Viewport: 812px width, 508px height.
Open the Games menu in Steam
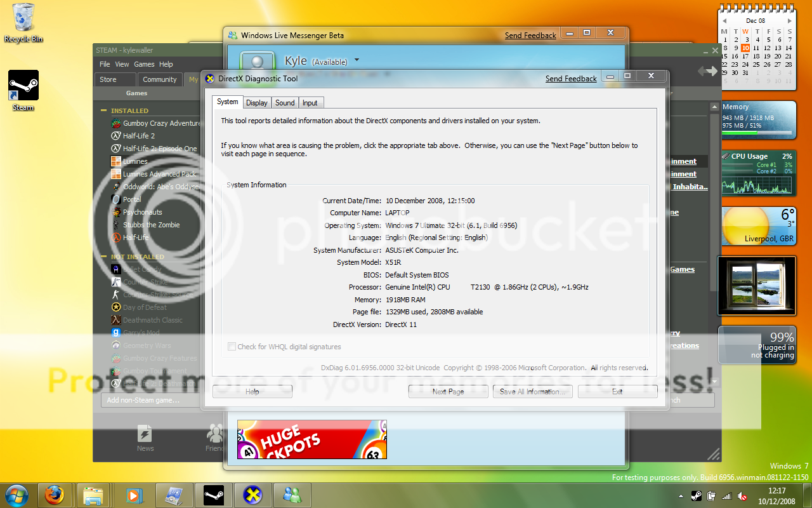coord(144,64)
